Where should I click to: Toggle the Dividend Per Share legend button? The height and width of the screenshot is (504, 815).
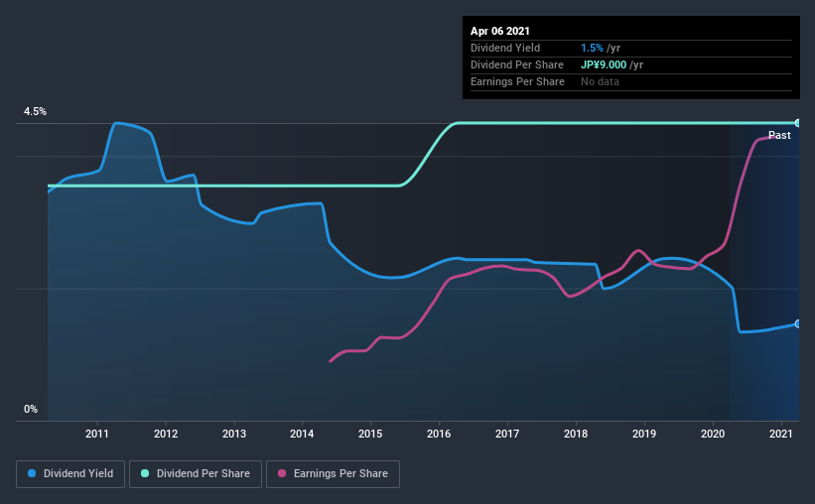[196, 474]
